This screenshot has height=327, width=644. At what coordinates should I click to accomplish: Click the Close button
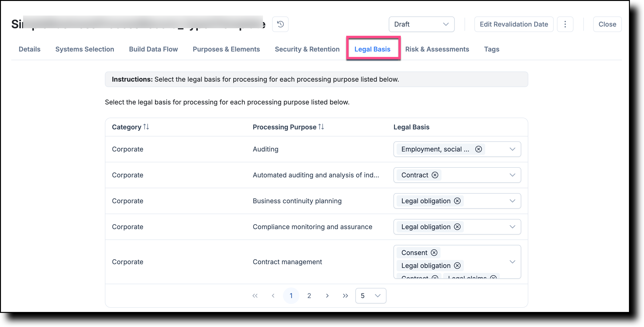tap(607, 24)
